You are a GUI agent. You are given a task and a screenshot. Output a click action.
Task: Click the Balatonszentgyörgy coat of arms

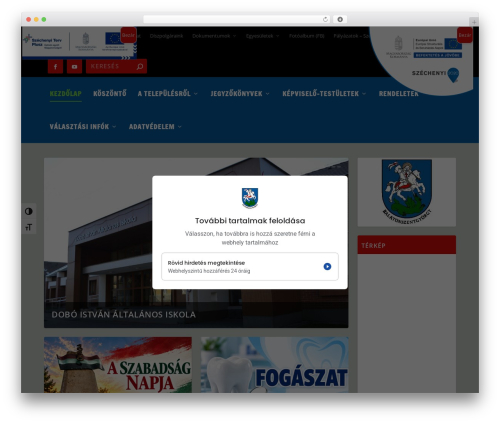407,192
